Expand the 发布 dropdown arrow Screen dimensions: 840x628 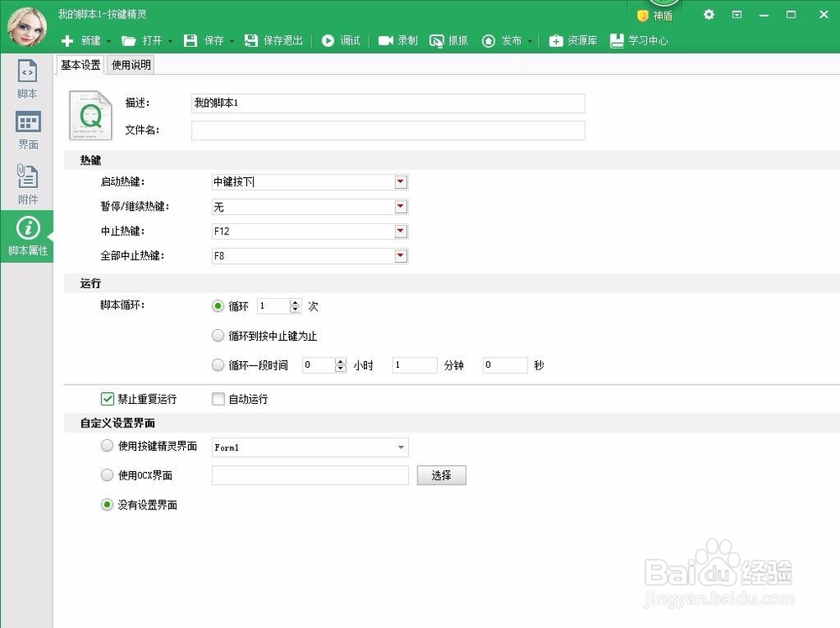(530, 41)
